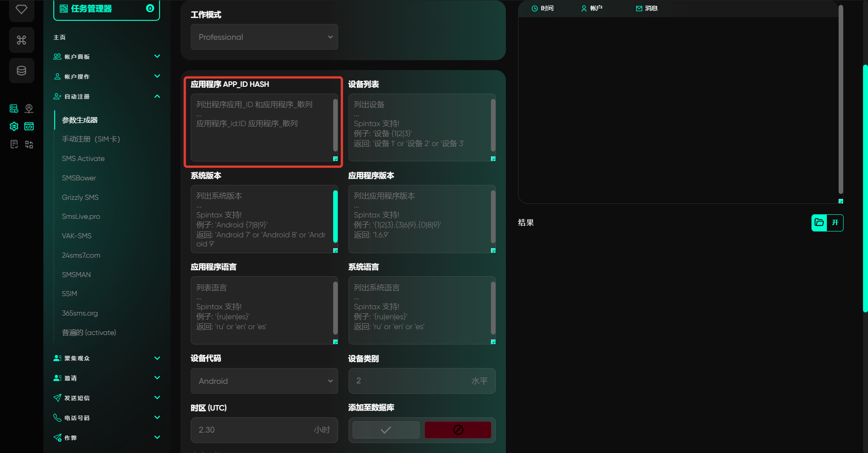Open the 工作模式 Professional dropdown
868x453 pixels.
coord(264,37)
